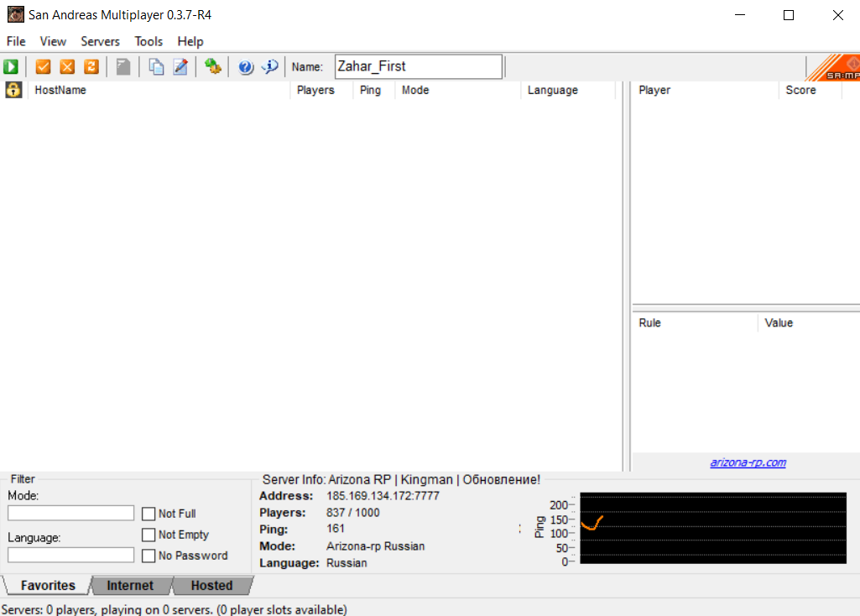Sort by the Players column header

click(x=322, y=90)
